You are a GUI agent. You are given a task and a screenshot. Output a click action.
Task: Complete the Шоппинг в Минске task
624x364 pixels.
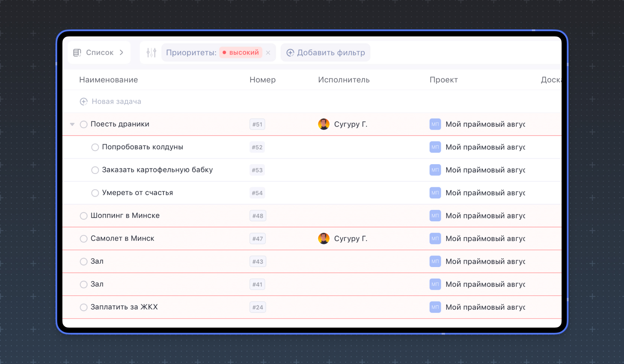[x=84, y=216]
